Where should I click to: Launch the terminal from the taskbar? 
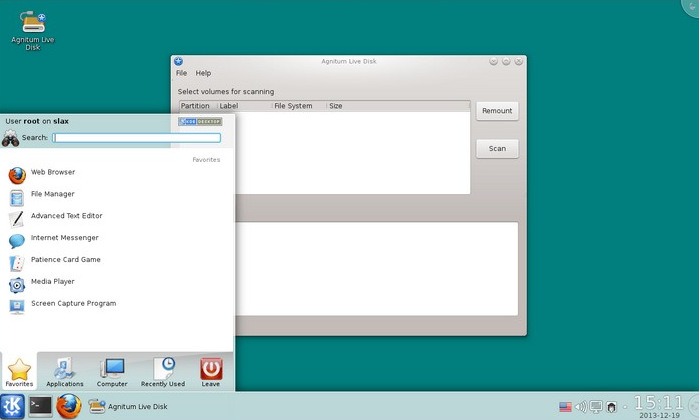[40, 406]
